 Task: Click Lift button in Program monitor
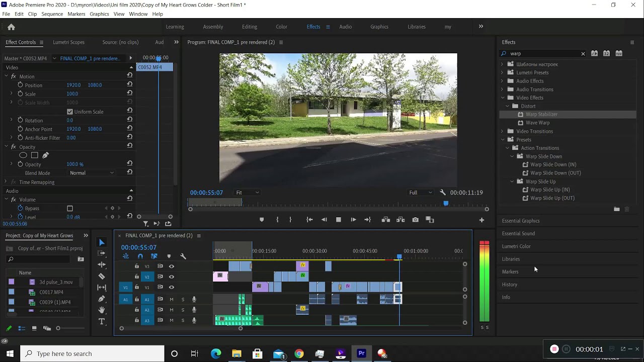tap(386, 220)
